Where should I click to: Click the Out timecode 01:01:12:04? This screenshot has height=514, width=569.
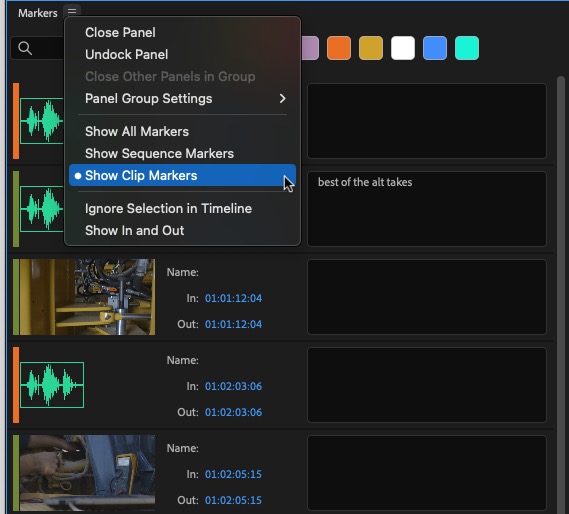coord(233,324)
